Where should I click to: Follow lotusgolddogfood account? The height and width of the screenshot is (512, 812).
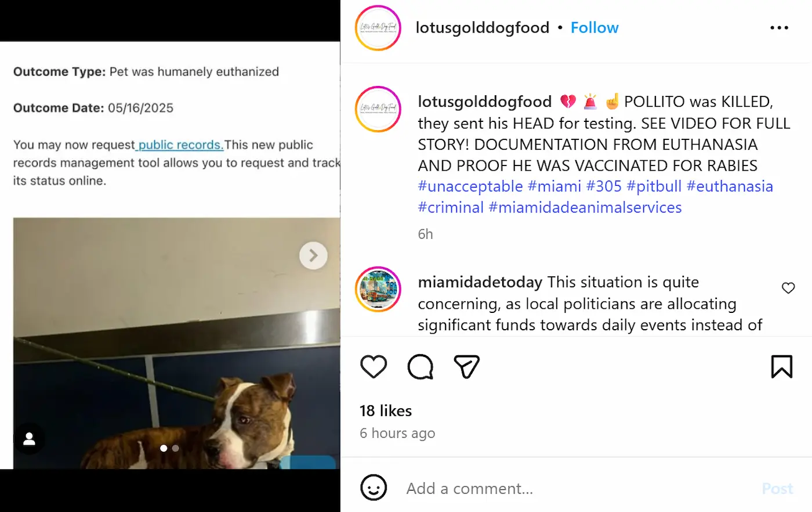[x=594, y=28]
